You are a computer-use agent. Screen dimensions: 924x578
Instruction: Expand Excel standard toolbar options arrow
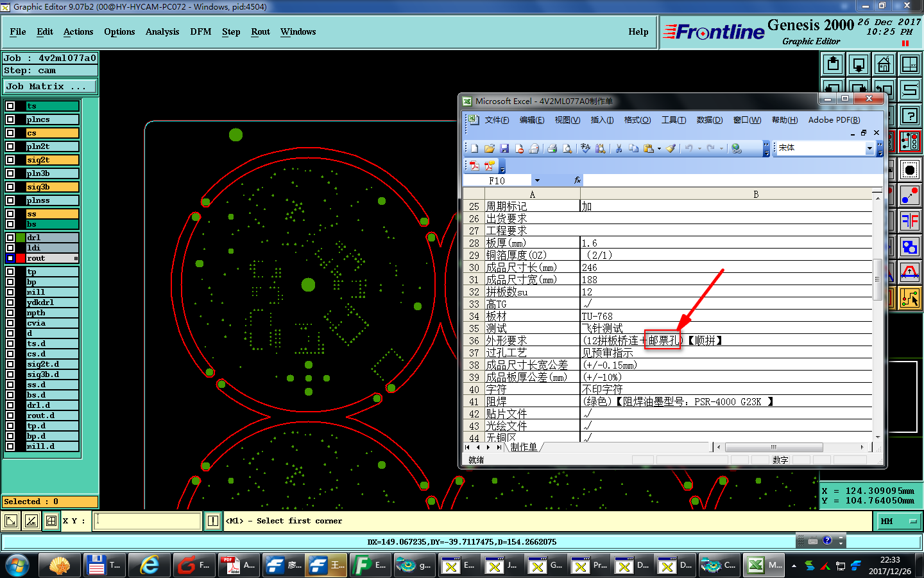point(766,150)
